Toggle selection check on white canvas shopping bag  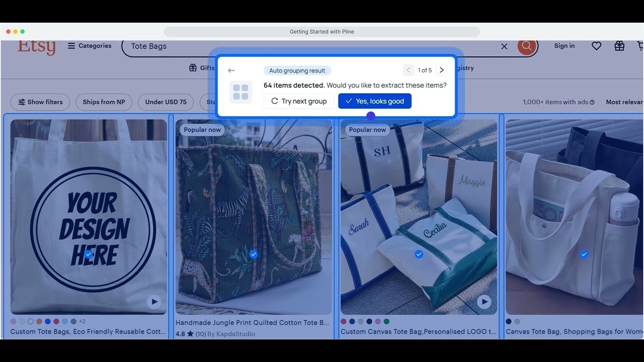584,254
